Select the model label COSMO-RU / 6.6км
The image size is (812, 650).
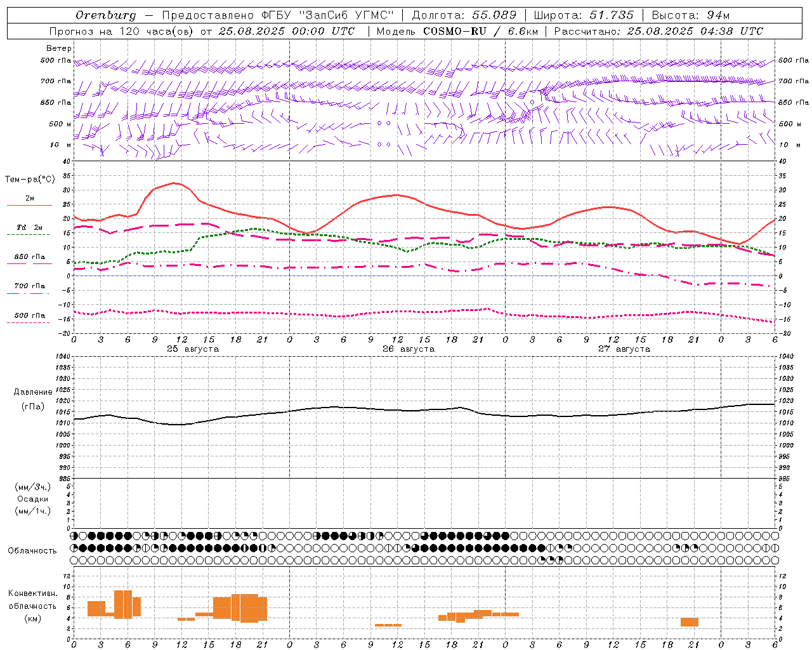480,31
